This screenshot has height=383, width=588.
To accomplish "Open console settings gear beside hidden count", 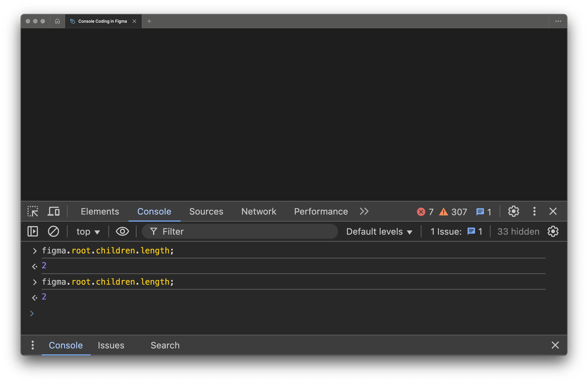I will (x=553, y=231).
